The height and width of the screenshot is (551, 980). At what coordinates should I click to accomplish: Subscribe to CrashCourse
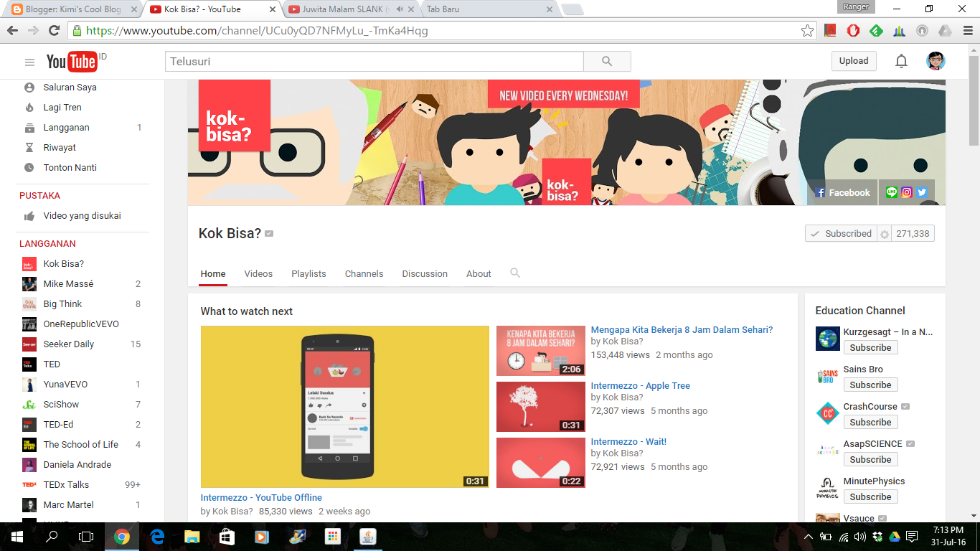click(x=870, y=423)
